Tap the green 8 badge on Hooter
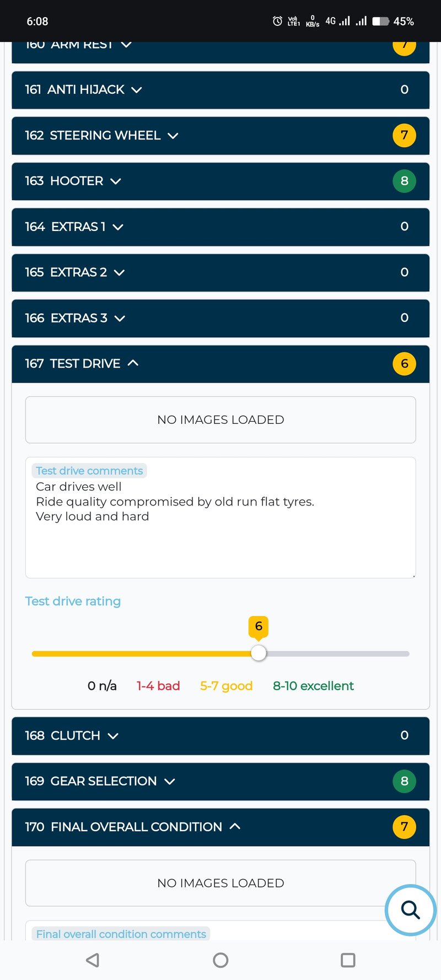 tap(404, 181)
